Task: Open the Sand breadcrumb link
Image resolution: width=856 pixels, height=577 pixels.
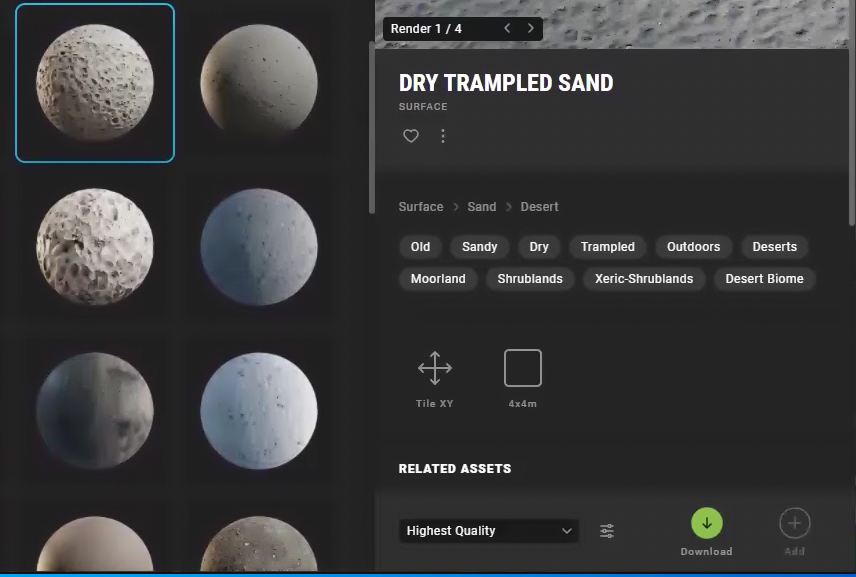Action: [x=482, y=207]
